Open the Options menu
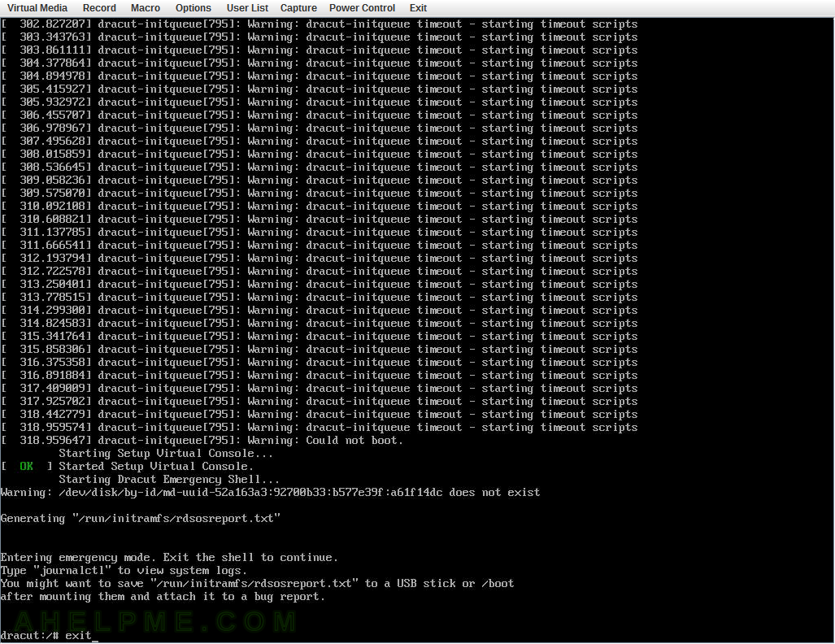The image size is (835, 644). click(194, 8)
